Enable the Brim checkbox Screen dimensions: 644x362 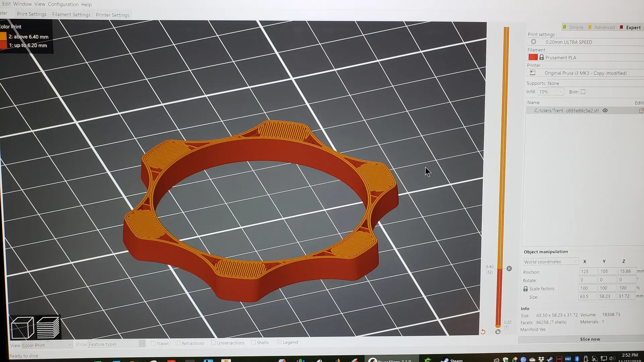coord(583,92)
